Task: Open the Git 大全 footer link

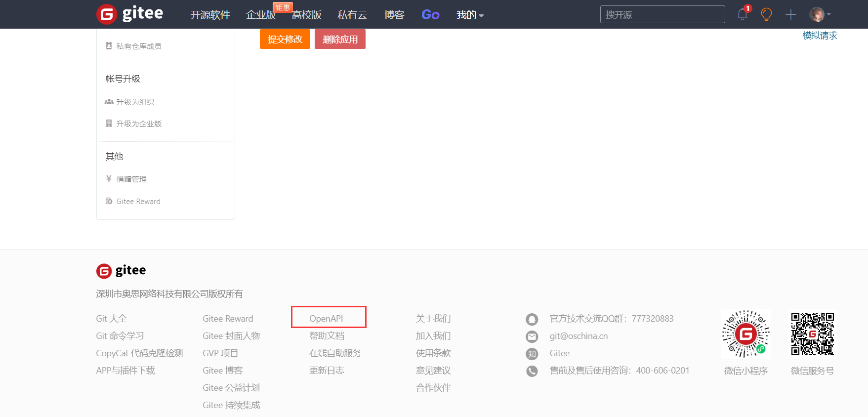Action: tap(112, 319)
